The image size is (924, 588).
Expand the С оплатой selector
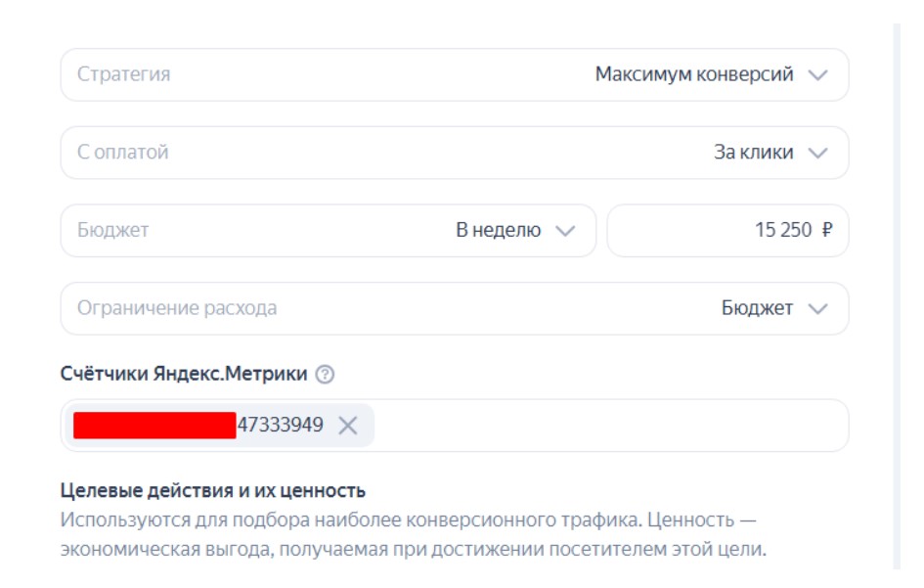click(454, 154)
